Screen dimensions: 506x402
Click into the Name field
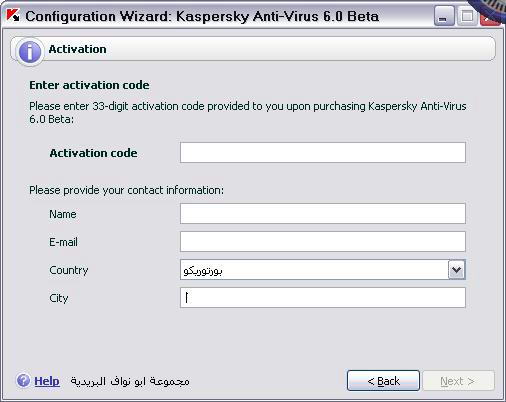click(x=323, y=213)
